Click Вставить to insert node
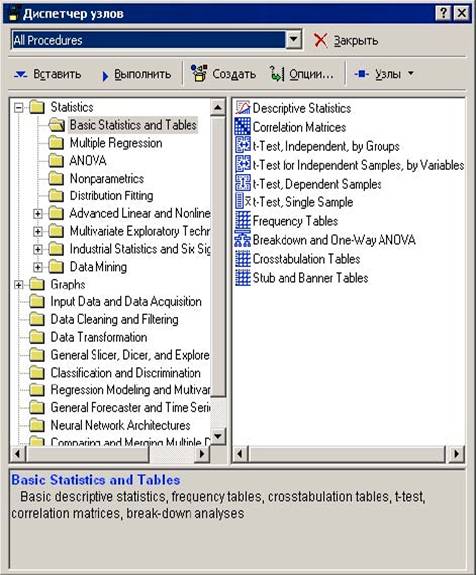476x575 pixels. 48,74
